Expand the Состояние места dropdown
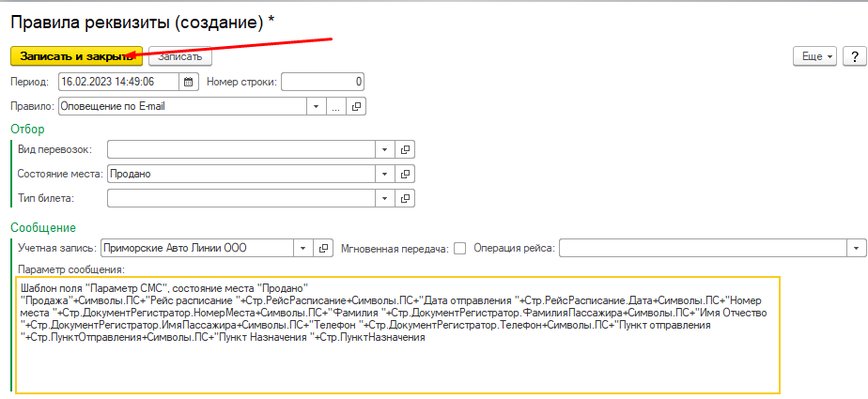The width and height of the screenshot is (868, 399). point(384,174)
